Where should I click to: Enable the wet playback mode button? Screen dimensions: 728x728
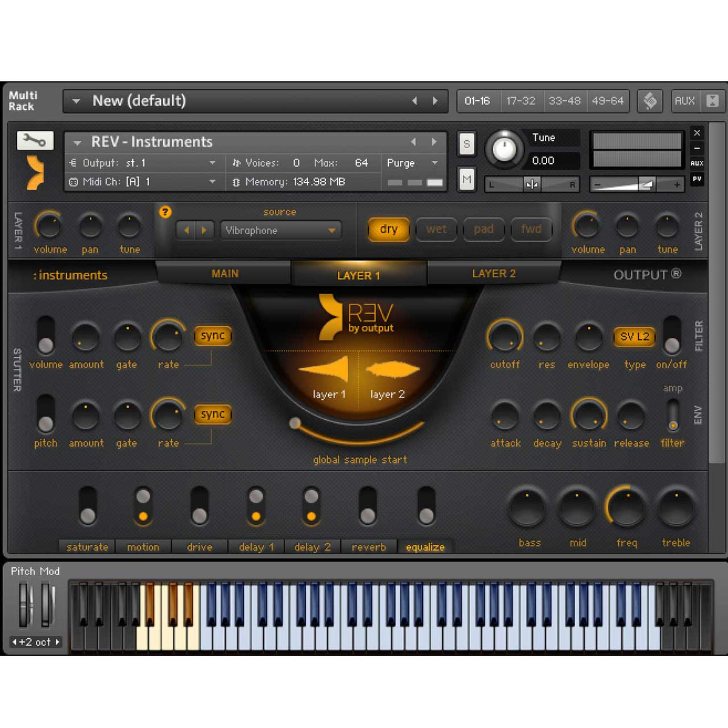436,229
